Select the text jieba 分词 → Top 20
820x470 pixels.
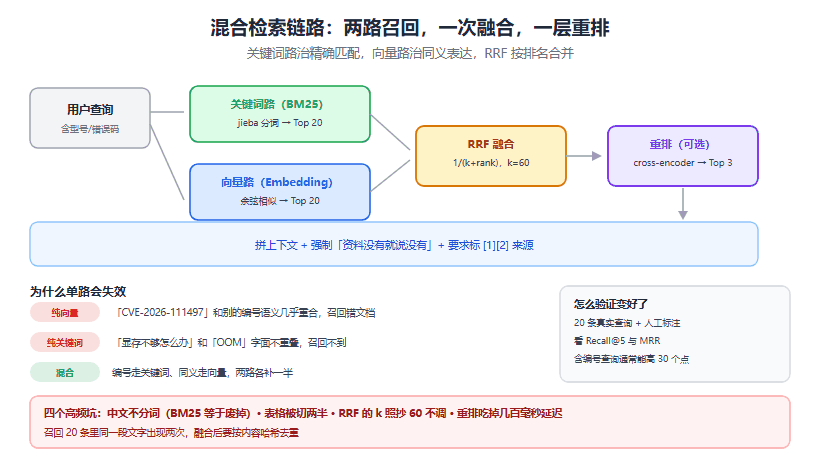280,123
